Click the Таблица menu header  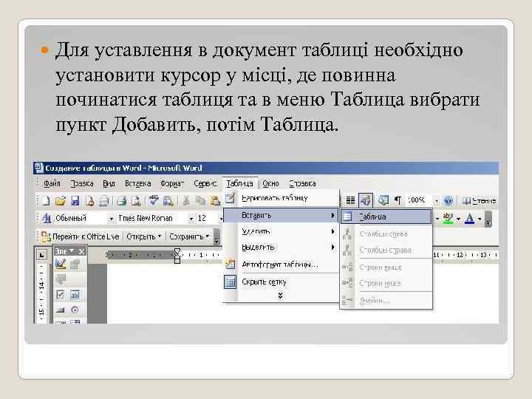(x=239, y=183)
